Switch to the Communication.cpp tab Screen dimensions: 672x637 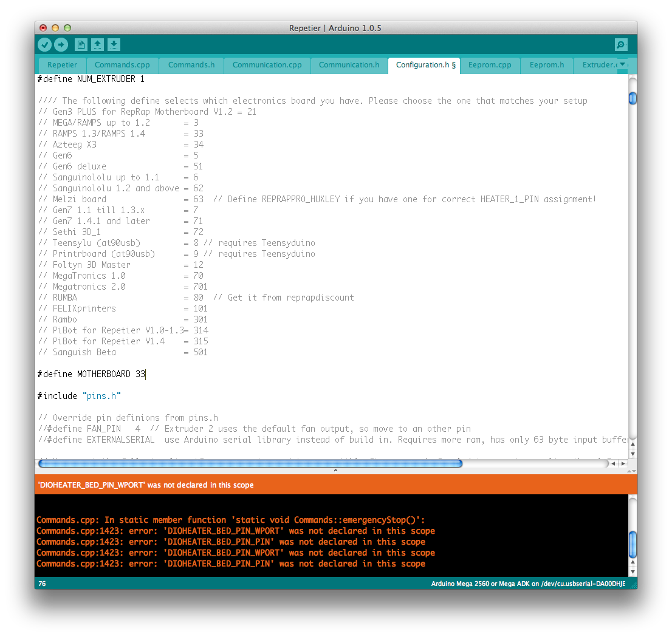[267, 65]
